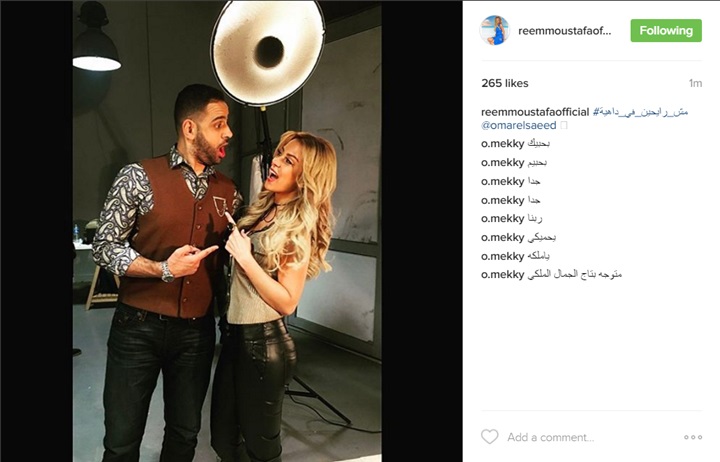View the 265 likes list
Screen dimensions: 720x462
click(505, 83)
